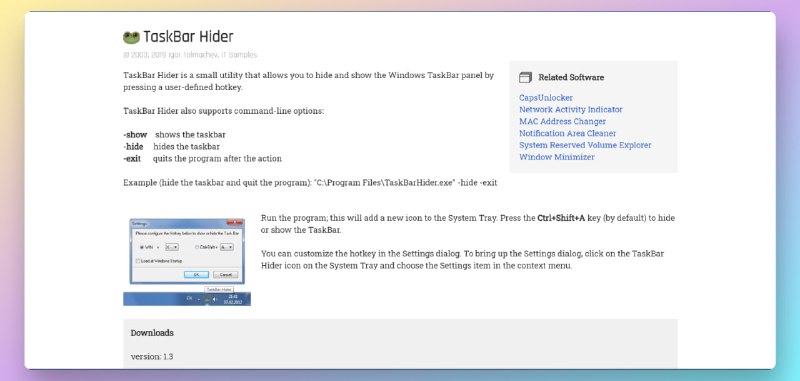Click the Settings dialog screenshot thumbnail
The width and height of the screenshot is (800, 381).
(x=187, y=262)
